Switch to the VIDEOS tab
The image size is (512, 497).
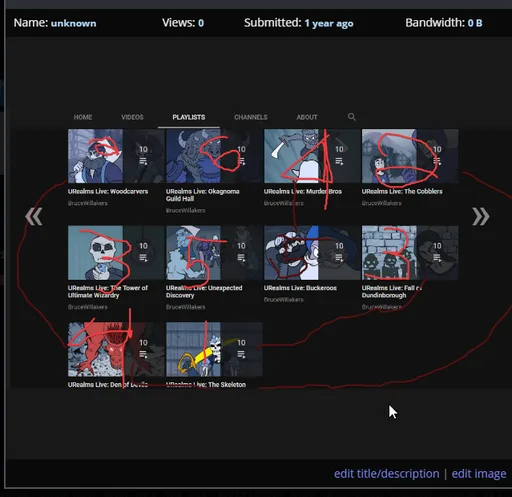tap(132, 117)
